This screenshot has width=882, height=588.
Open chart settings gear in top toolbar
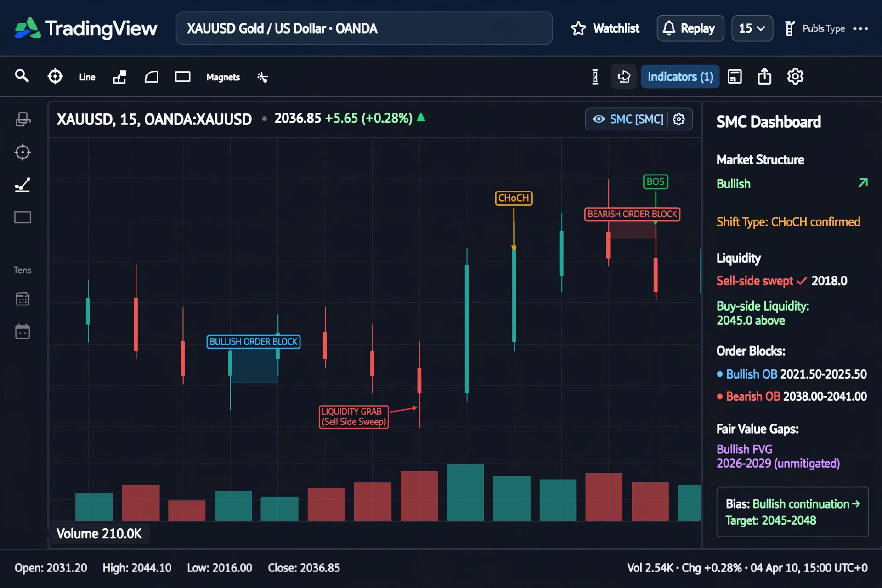point(795,76)
